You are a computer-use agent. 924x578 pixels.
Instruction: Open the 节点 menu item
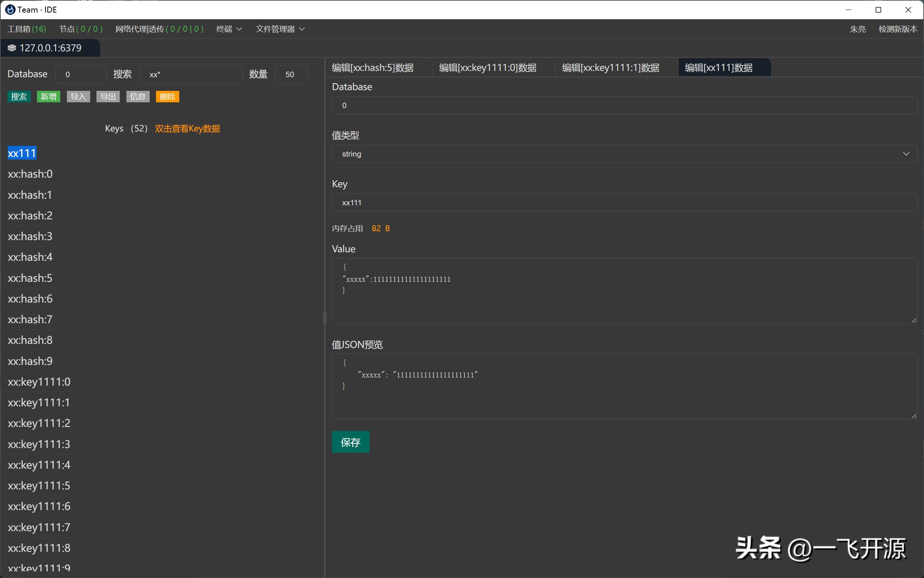(x=81, y=29)
